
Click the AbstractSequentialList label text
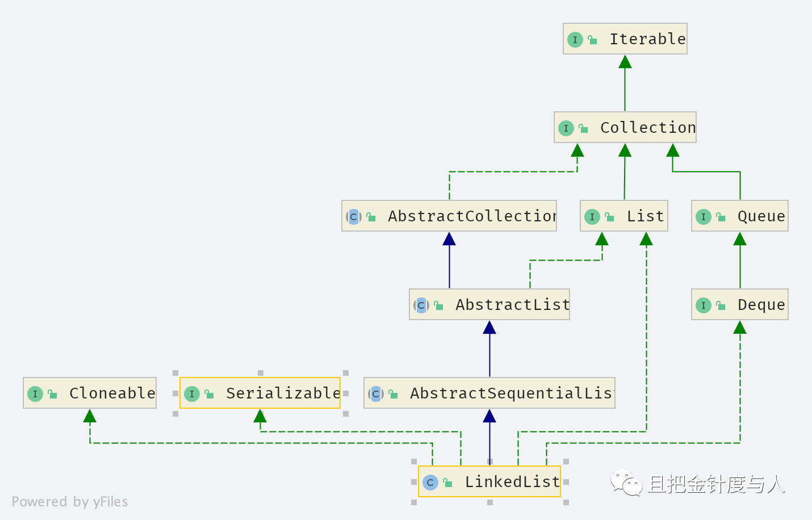click(512, 393)
